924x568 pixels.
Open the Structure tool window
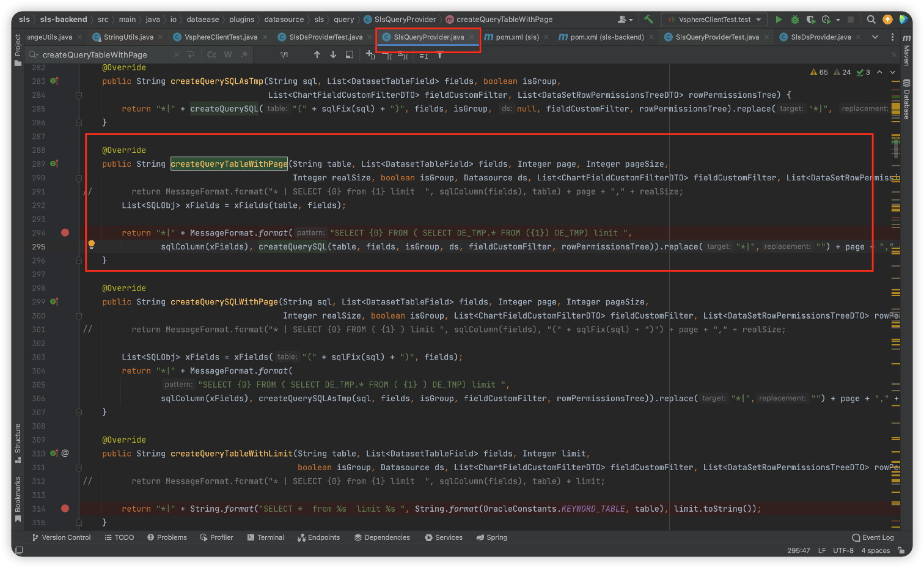[x=18, y=443]
